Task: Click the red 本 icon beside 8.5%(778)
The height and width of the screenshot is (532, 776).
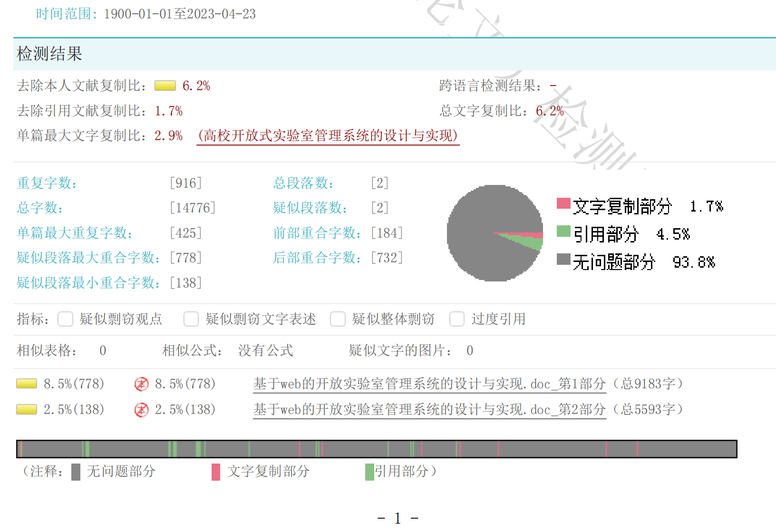Action: tap(141, 384)
